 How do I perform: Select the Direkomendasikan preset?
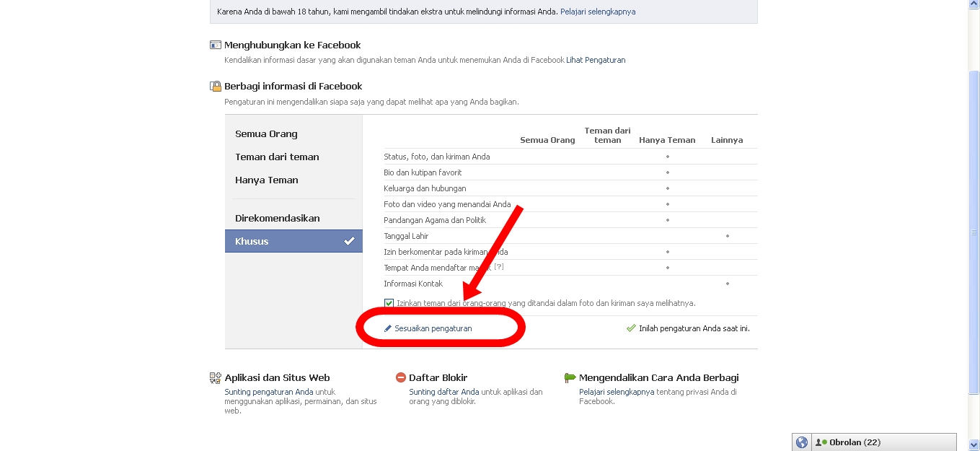point(277,219)
